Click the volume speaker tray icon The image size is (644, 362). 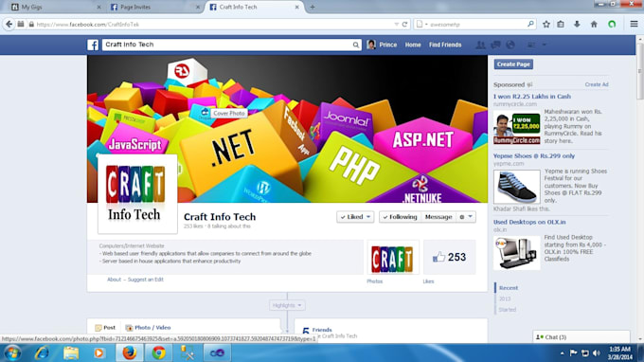coord(597,353)
